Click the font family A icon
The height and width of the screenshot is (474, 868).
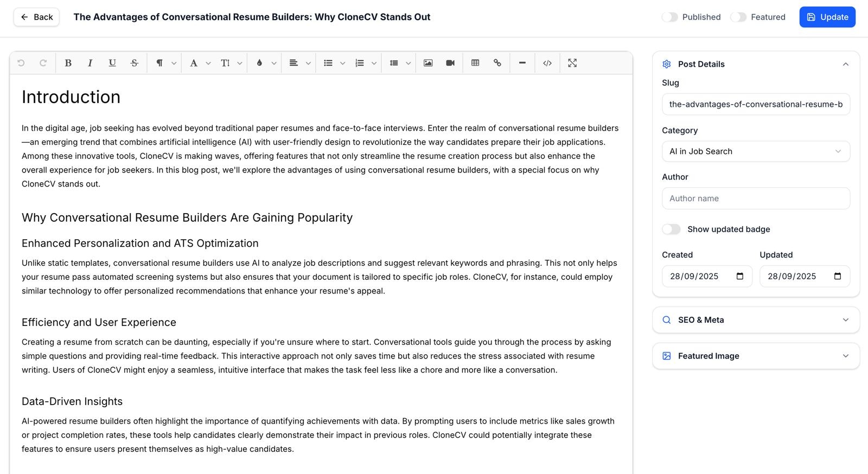click(194, 63)
